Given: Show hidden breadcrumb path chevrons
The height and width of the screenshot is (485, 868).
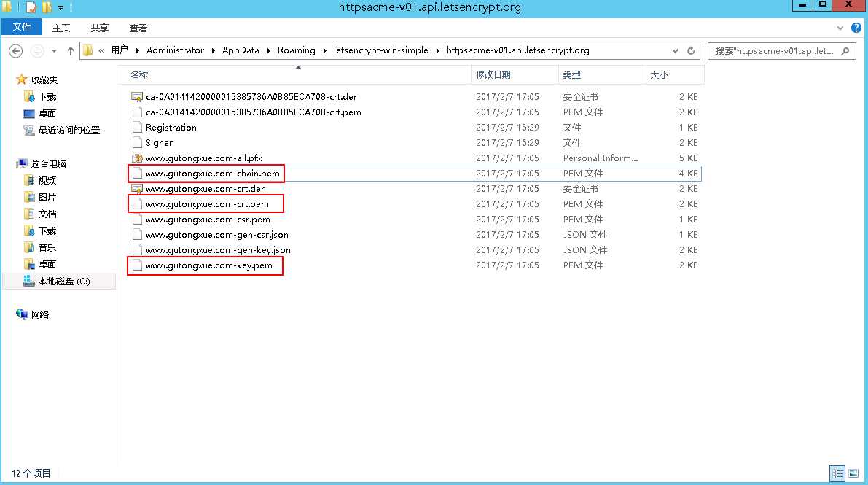Looking at the screenshot, I should pyautogui.click(x=101, y=50).
